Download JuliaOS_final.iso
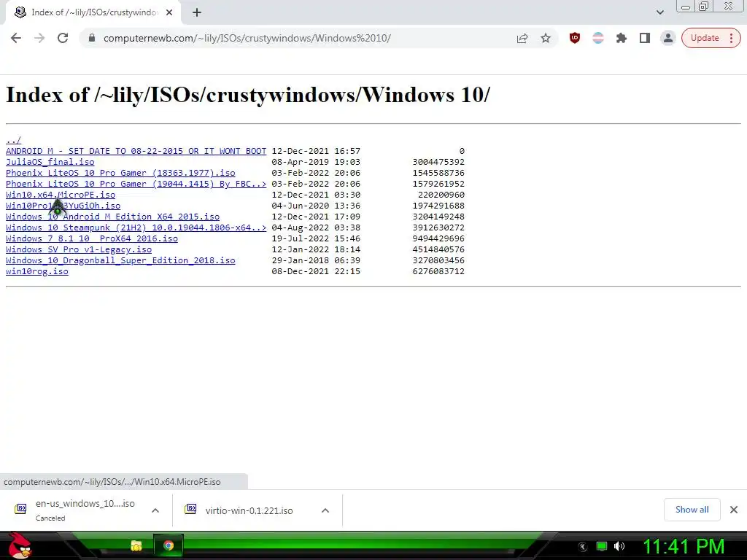The width and height of the screenshot is (747, 560). click(x=50, y=162)
